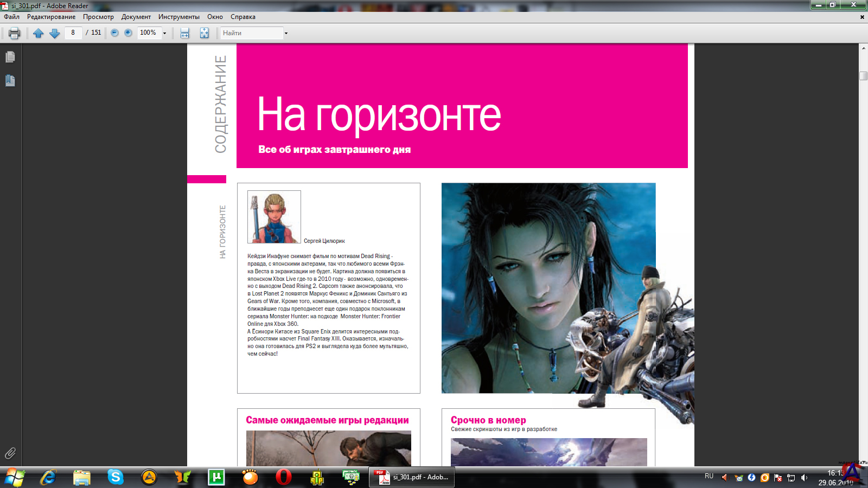The image size is (868, 488).
Task: Open the Просмотр menu
Action: click(98, 17)
